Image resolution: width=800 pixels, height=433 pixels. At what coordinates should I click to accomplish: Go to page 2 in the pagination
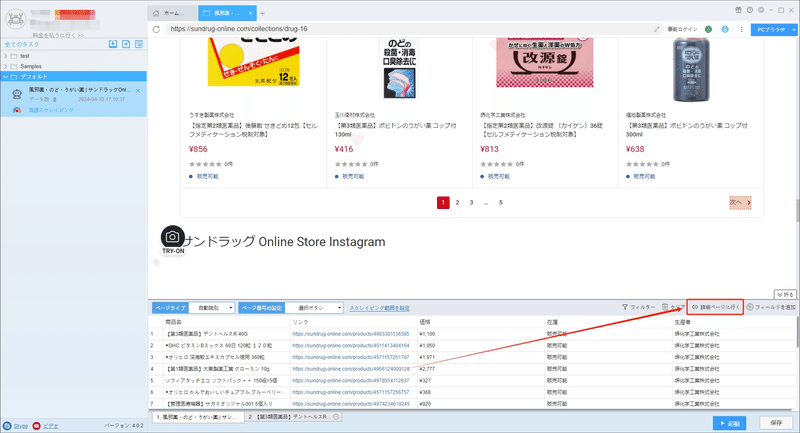[457, 202]
